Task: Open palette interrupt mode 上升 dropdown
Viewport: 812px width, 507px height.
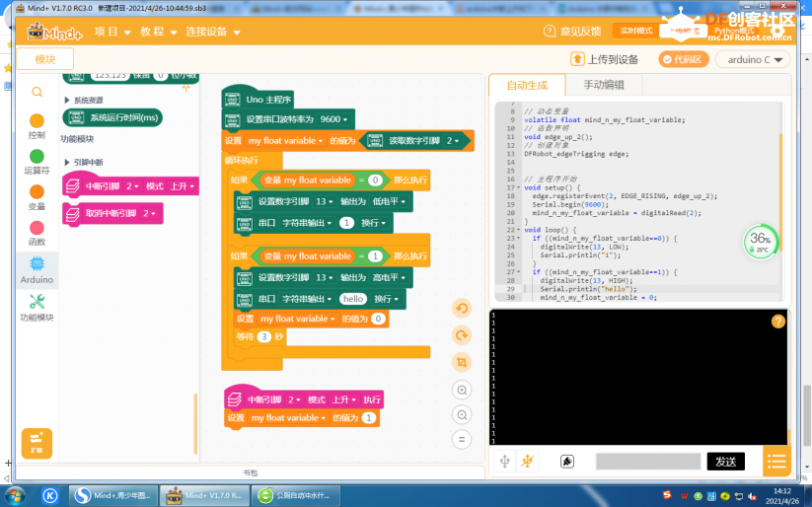Action: pyautogui.click(x=183, y=185)
